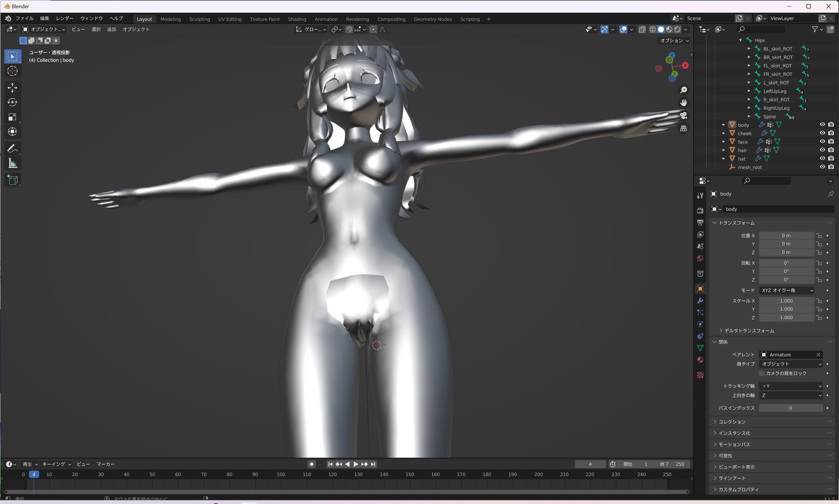Viewport: 839px width, 504px height.
Task: Open the Output properties tab
Action: click(700, 223)
